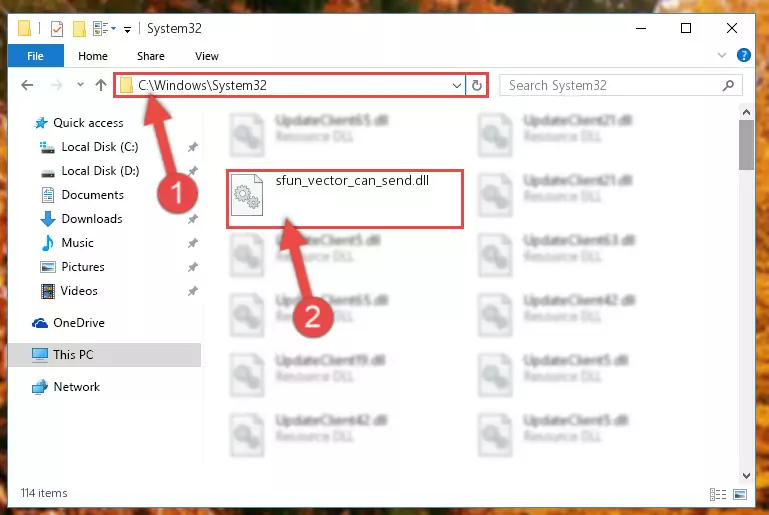Open Documents in the navigation pane
The image size is (769, 515).
(93, 195)
